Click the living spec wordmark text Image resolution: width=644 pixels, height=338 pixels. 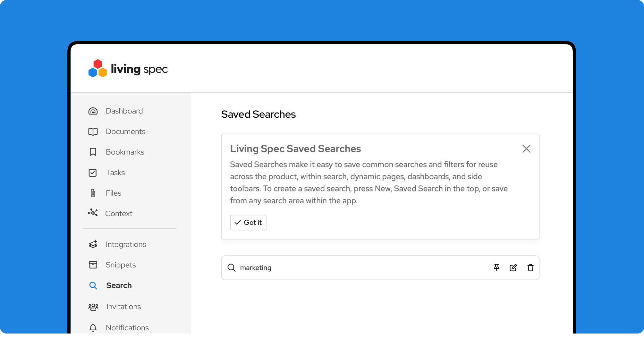139,69
